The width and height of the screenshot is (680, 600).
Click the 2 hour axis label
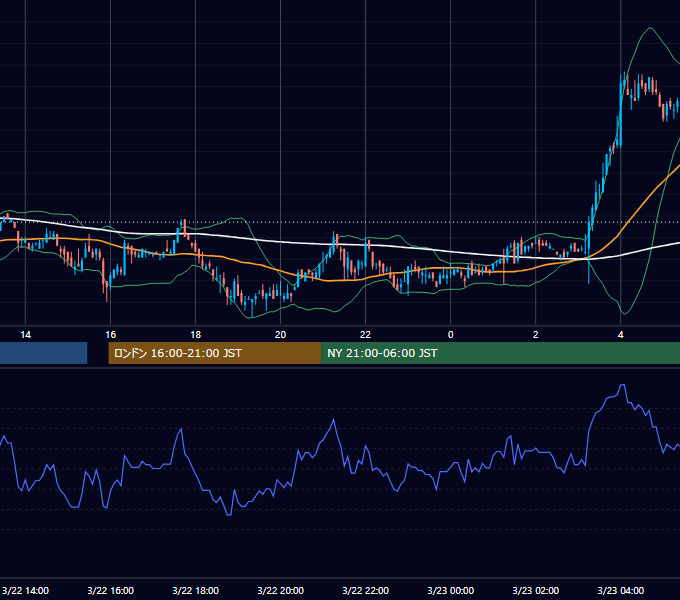click(x=536, y=335)
